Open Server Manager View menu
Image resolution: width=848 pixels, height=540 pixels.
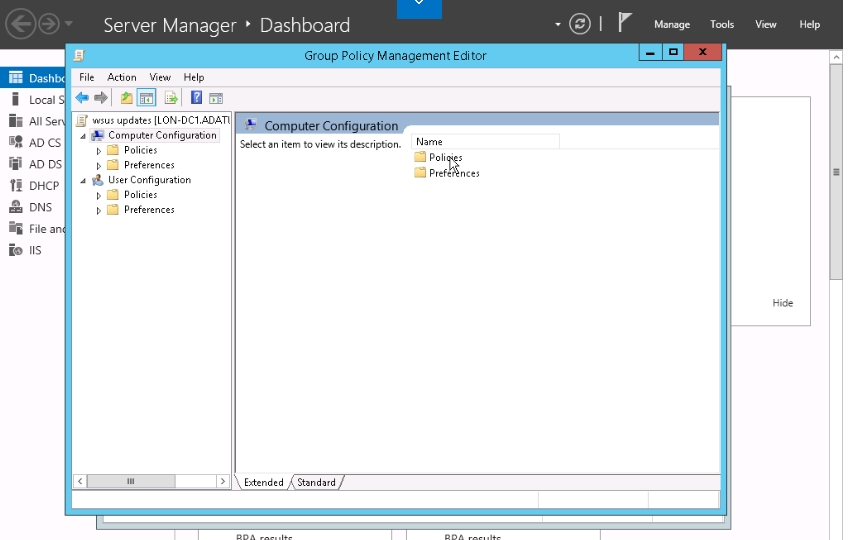click(x=766, y=24)
